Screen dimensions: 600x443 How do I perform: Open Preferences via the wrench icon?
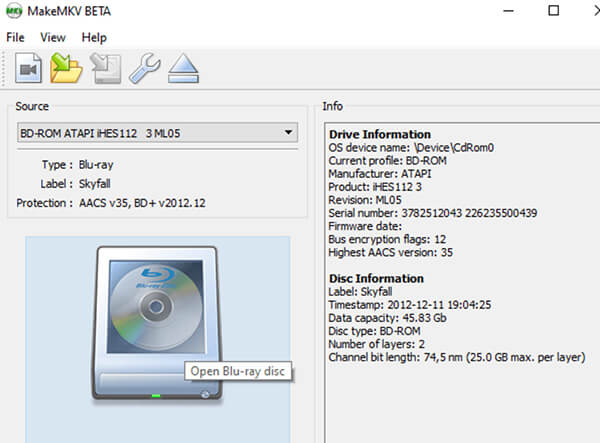[145, 68]
